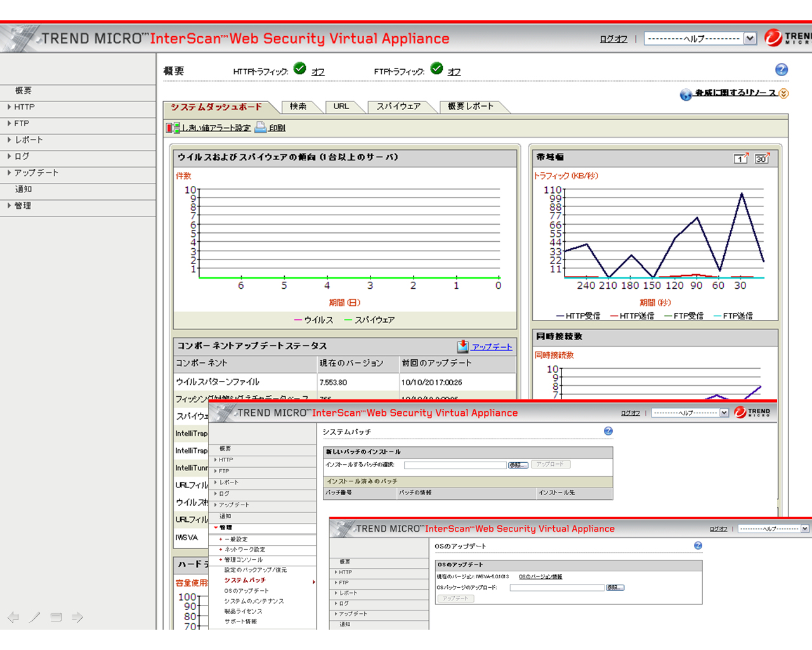Advance with the slideshow forward arrow
The image size is (812, 650).
click(77, 617)
